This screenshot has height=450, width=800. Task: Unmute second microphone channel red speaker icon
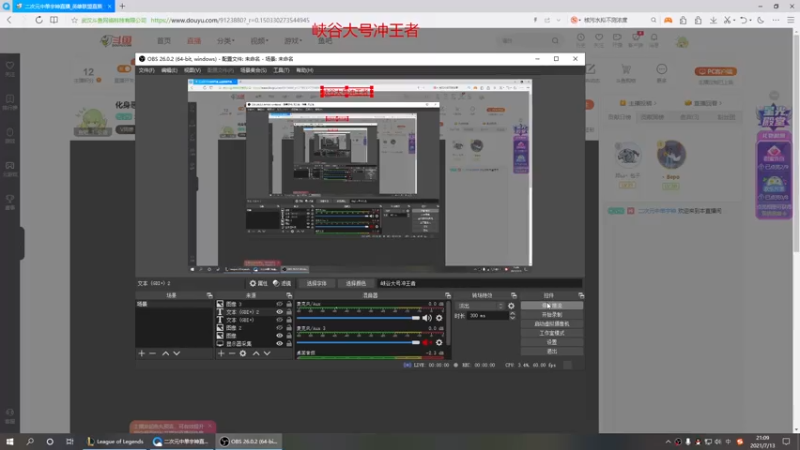click(427, 342)
